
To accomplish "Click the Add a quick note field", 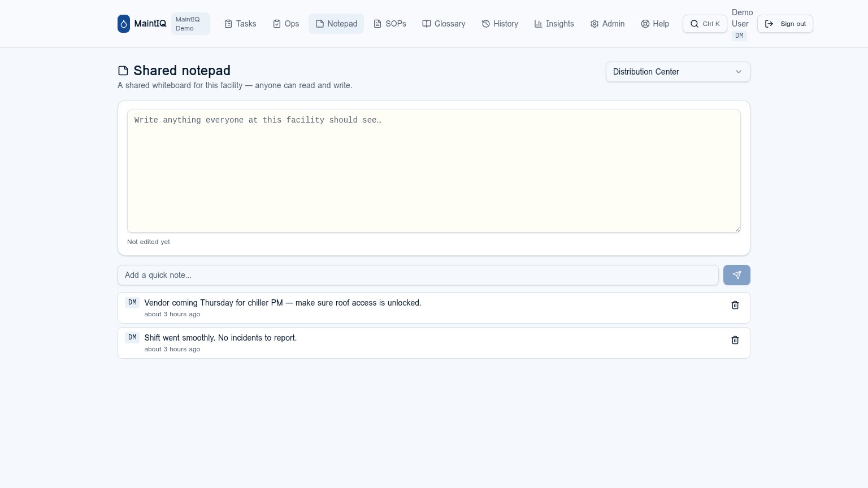I will pos(418,275).
